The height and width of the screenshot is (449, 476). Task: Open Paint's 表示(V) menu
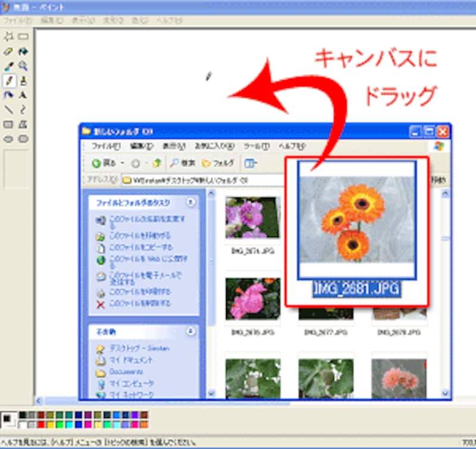83,21
